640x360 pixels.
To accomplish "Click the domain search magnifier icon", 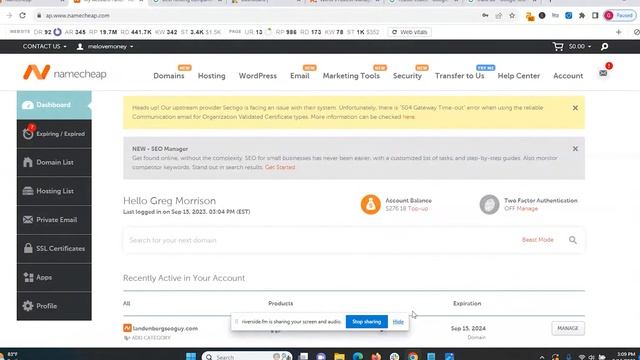I will (573, 240).
